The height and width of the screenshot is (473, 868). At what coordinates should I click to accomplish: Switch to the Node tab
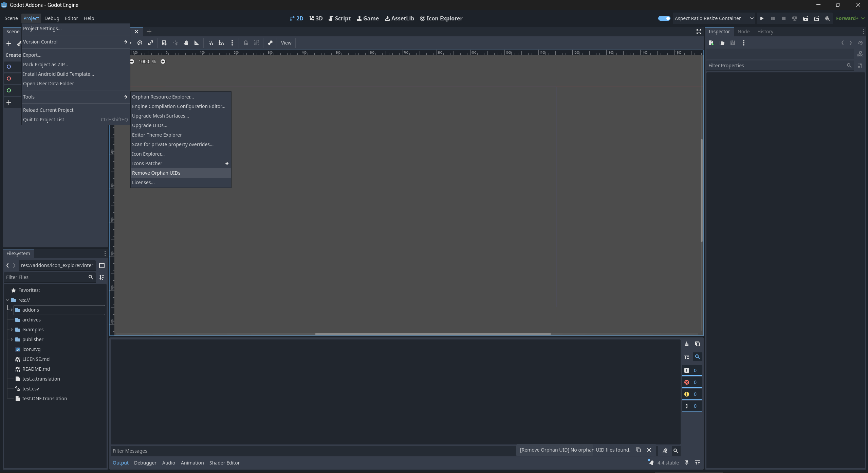(743, 32)
